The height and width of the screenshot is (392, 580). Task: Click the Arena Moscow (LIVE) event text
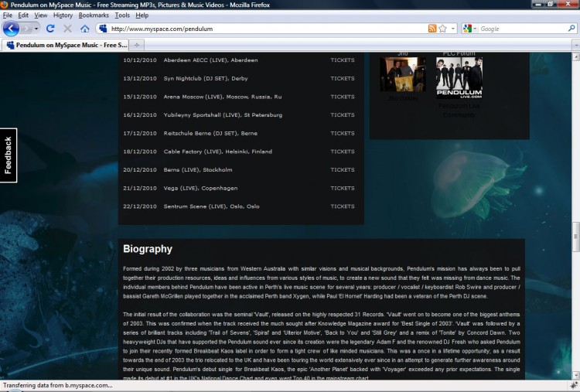222,97
